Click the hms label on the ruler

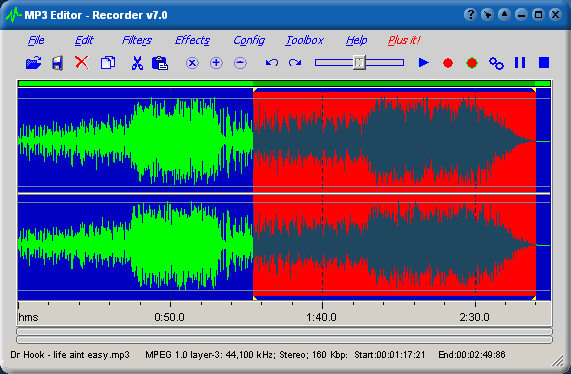pyautogui.click(x=28, y=317)
